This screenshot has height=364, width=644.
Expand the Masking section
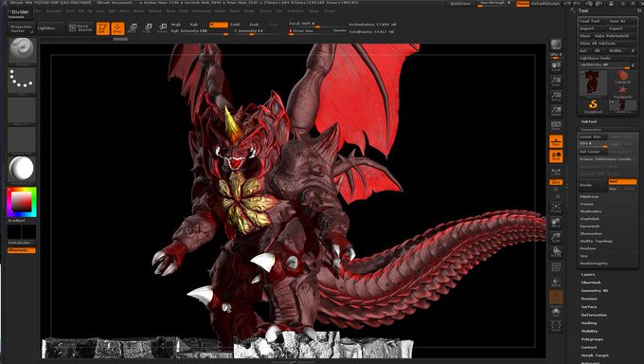point(588,323)
